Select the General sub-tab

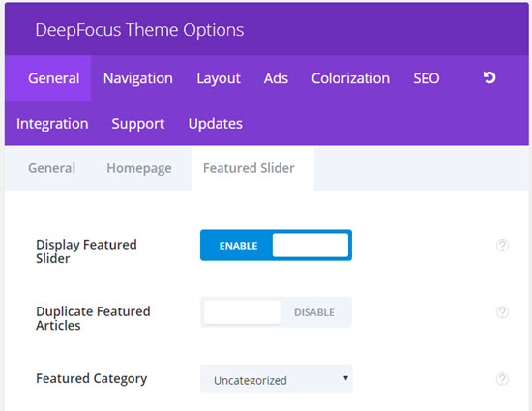[51, 168]
